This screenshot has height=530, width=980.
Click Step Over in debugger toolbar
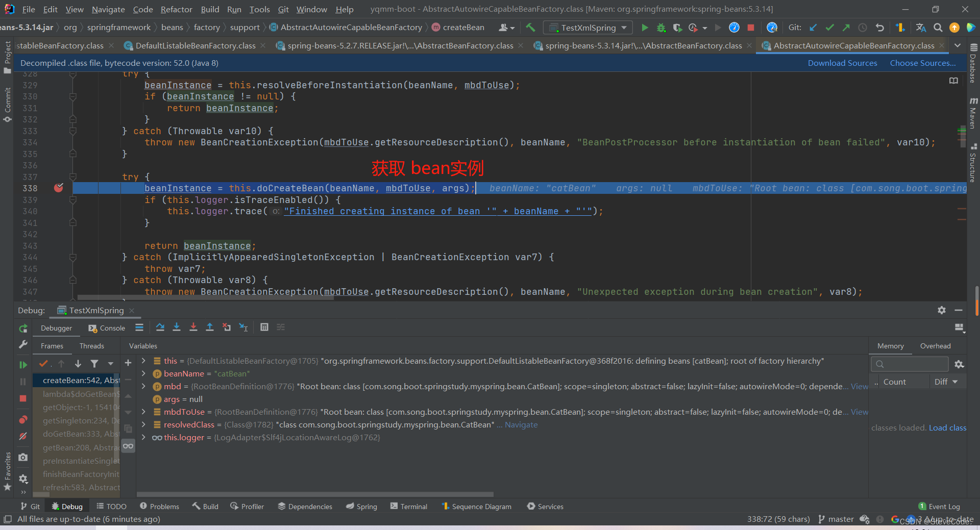[160, 327]
